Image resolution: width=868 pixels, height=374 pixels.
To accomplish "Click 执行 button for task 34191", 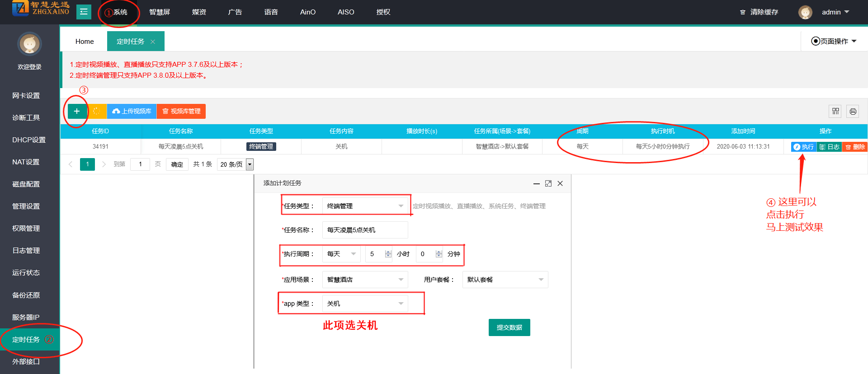I will 804,147.
